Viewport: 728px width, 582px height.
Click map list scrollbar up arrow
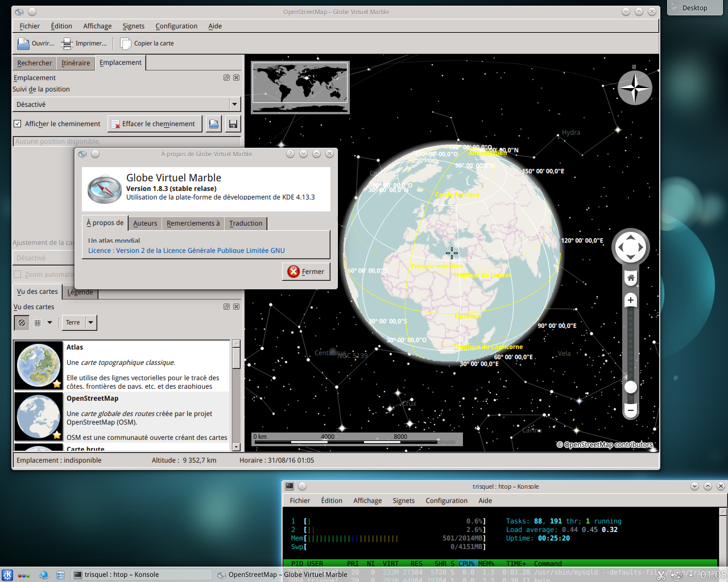tap(237, 344)
